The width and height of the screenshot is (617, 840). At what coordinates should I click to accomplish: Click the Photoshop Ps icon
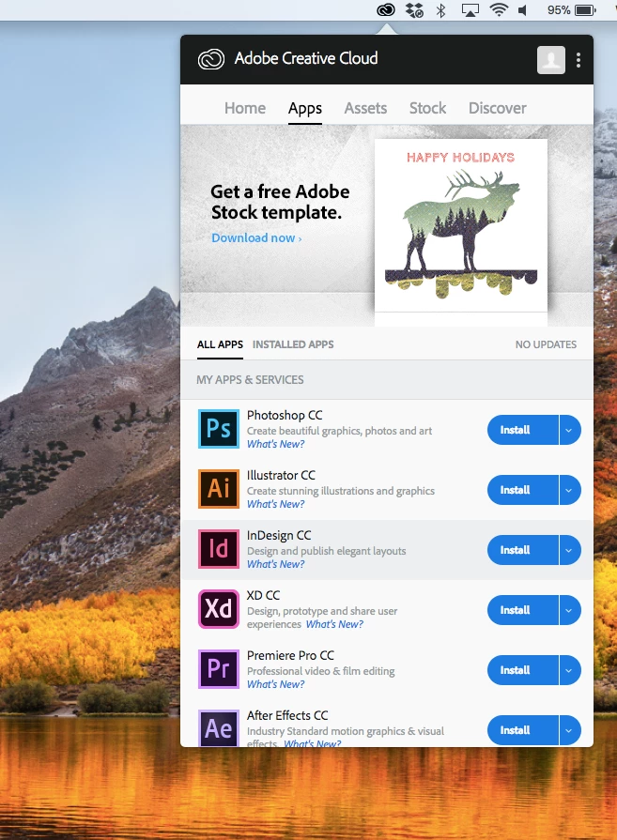coord(219,429)
